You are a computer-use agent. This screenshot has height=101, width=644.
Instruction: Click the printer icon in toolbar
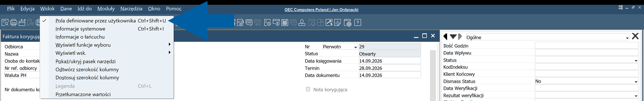[13, 23]
